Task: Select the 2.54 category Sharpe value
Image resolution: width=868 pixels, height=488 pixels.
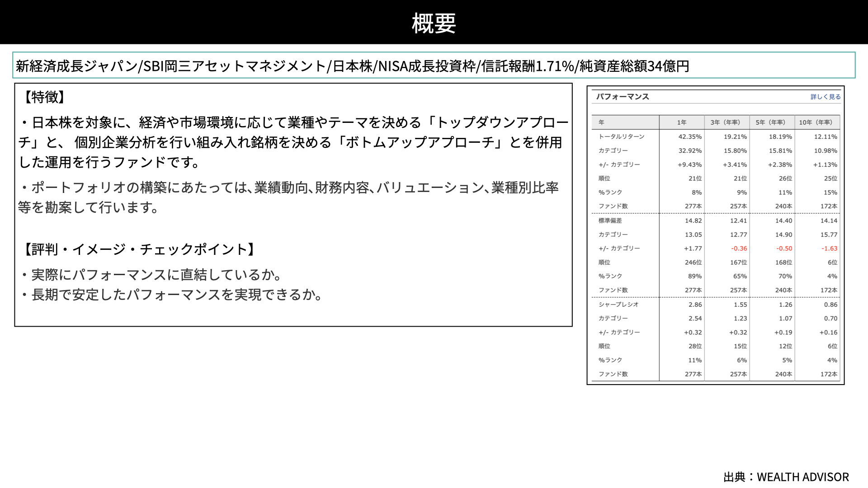Action: pos(695,318)
